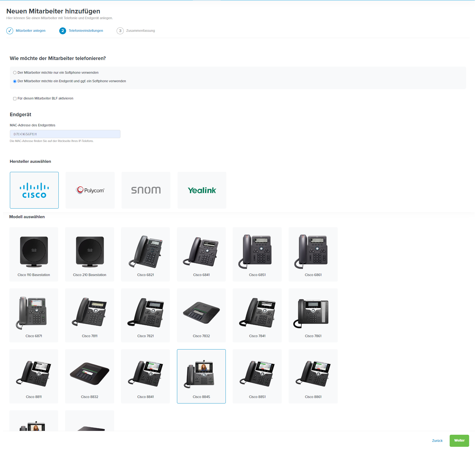Click the completed step checkmark icon
476x452 pixels.
(10, 31)
